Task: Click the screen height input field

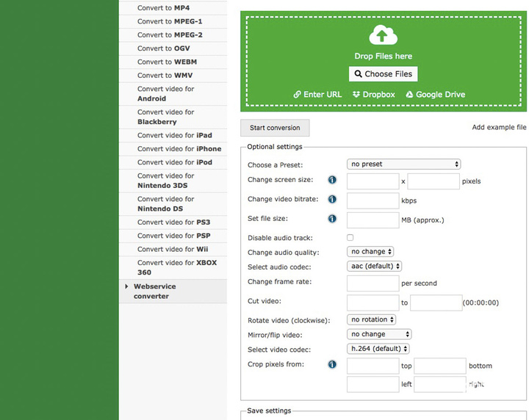Action: coord(433,181)
